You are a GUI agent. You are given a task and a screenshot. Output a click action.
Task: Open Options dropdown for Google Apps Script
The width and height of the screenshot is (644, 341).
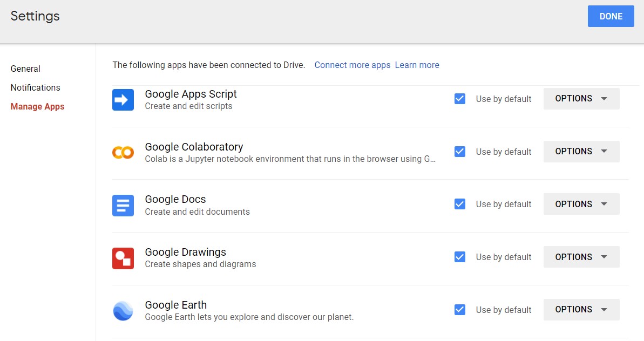click(581, 99)
